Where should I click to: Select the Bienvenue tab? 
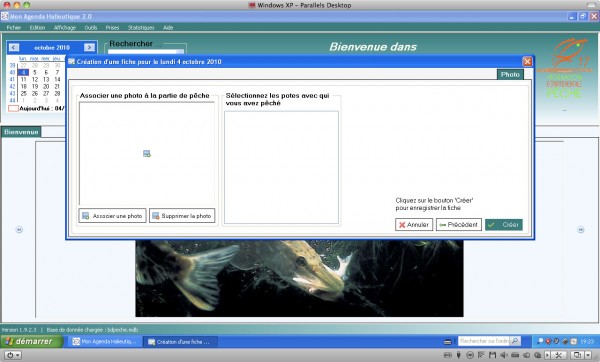pyautogui.click(x=21, y=132)
